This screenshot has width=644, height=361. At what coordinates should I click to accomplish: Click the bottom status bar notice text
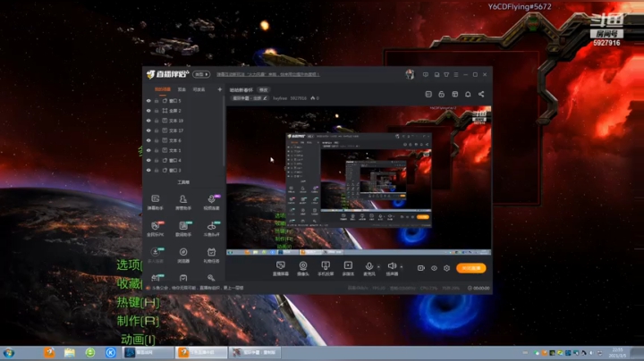click(198, 288)
